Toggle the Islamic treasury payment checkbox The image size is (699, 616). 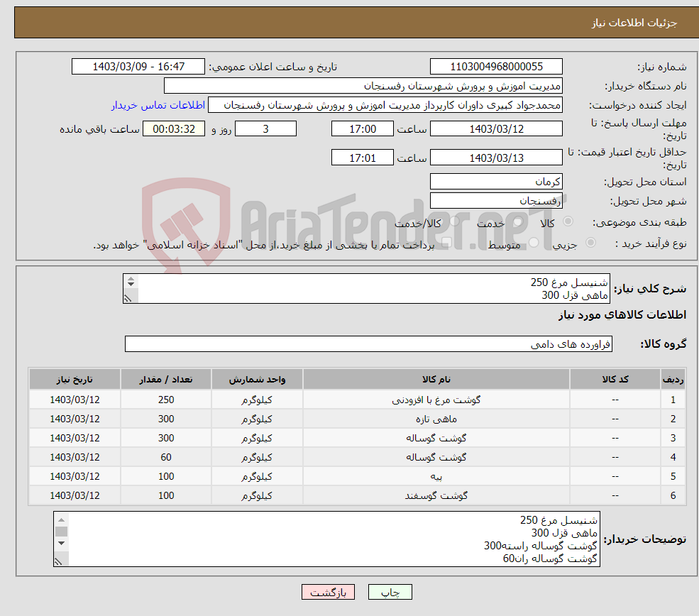point(446,243)
